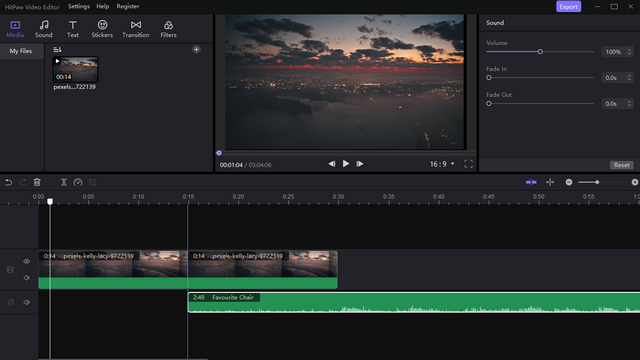Viewport: 640px width, 360px height.
Task: Open the speed adjustment tool
Action: (x=78, y=182)
